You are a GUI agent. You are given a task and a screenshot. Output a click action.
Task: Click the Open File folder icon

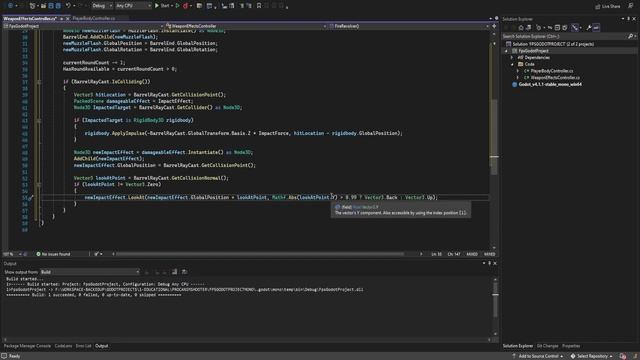pos(43,6)
